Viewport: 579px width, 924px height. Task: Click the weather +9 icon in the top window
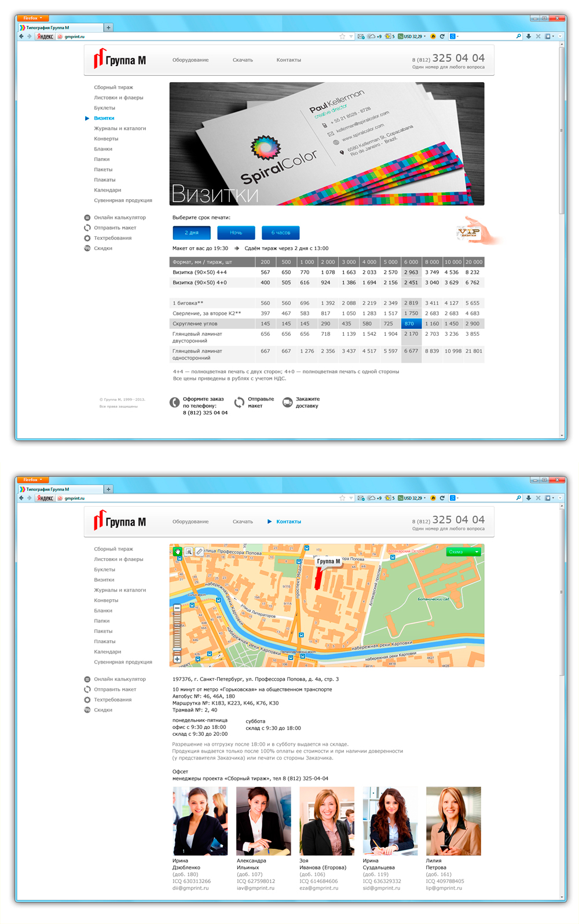pyautogui.click(x=375, y=36)
